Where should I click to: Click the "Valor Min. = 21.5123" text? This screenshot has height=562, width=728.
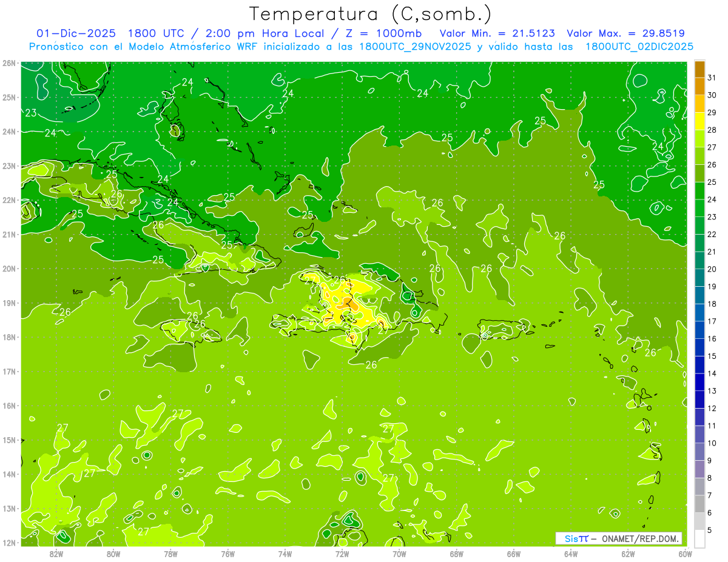[x=498, y=33]
